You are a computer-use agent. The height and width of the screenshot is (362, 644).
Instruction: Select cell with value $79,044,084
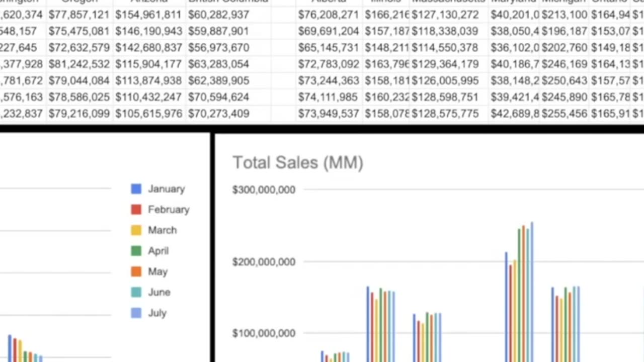click(79, 80)
